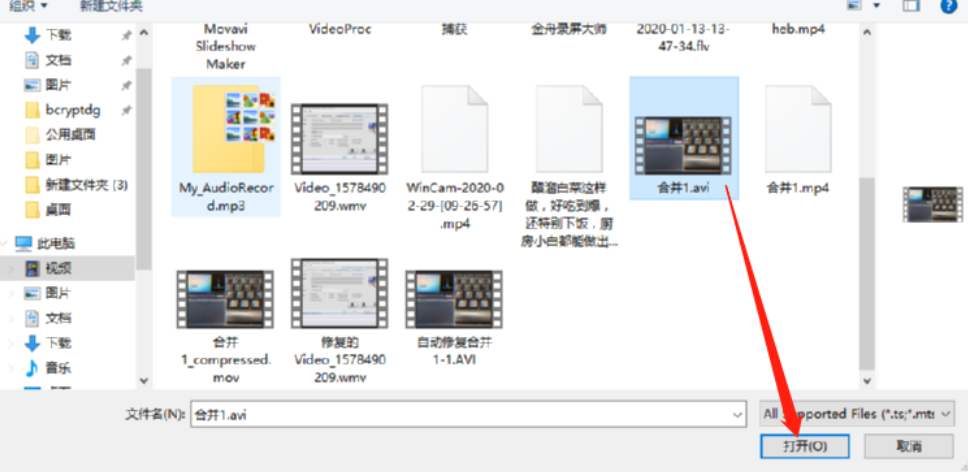Open the bcryptdg folder in sidebar

(62, 110)
